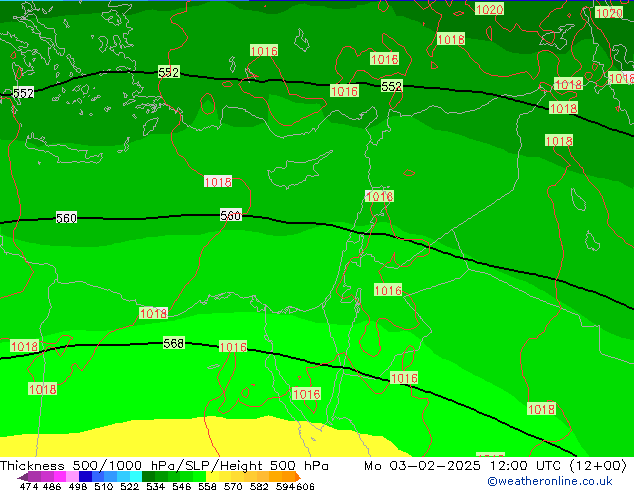Click the 474 legend scale value

29,486
